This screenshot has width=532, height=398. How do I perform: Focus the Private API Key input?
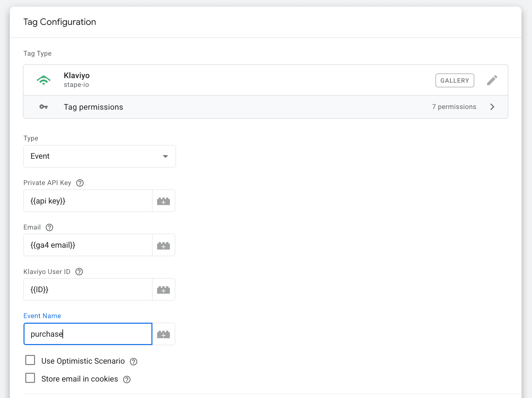pyautogui.click(x=88, y=201)
